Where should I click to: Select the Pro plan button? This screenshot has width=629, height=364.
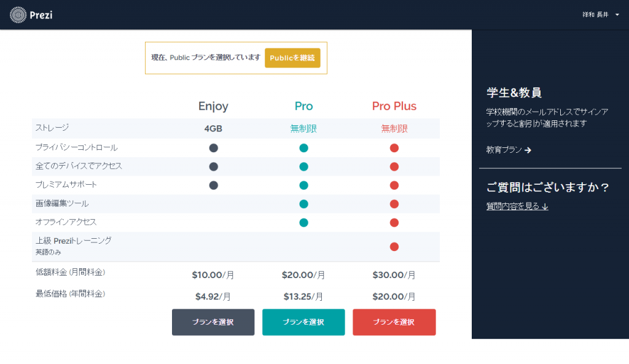[303, 322]
